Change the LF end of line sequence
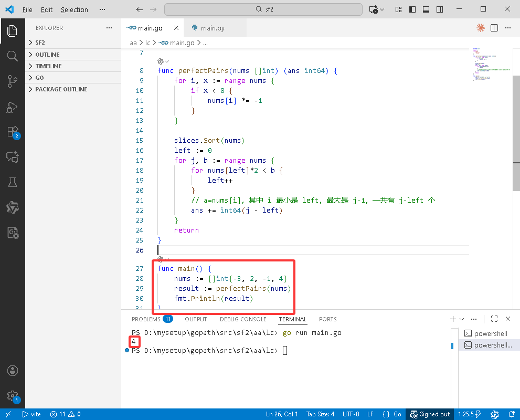 [370, 414]
